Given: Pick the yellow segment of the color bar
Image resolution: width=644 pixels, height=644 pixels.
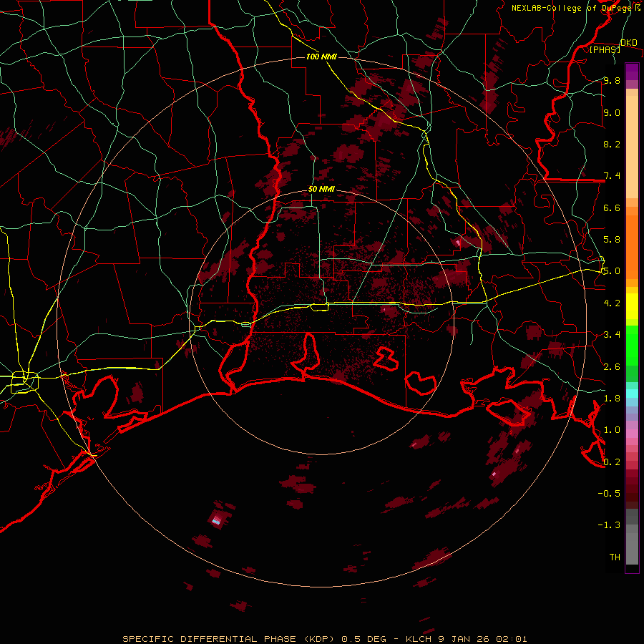Looking at the screenshot, I should click(x=632, y=306).
